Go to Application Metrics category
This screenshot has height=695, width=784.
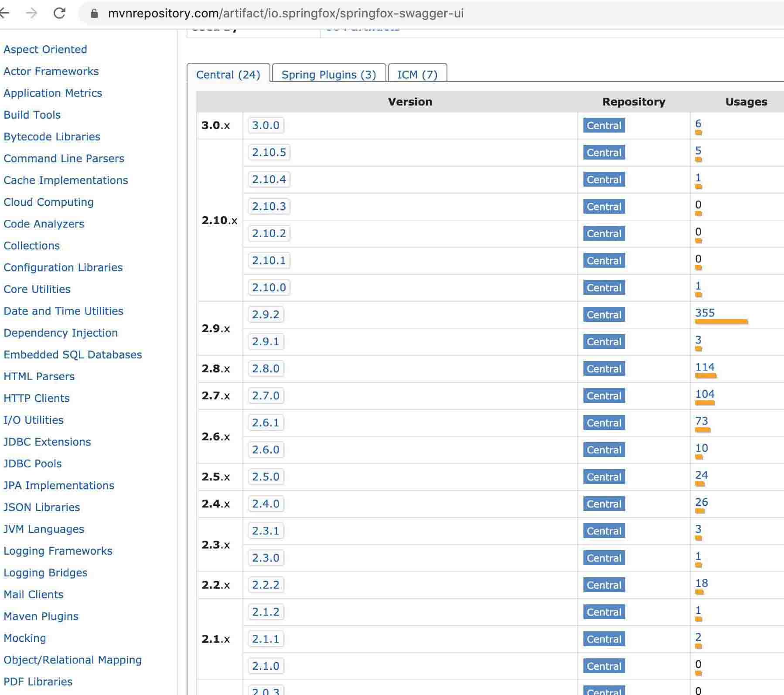click(53, 93)
